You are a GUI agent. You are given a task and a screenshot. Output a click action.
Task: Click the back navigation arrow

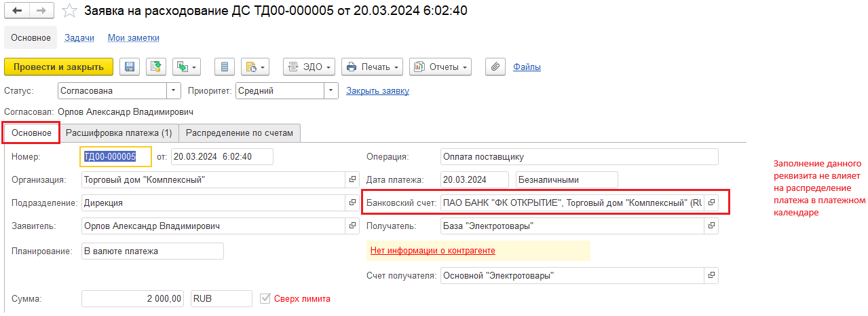[x=18, y=11]
